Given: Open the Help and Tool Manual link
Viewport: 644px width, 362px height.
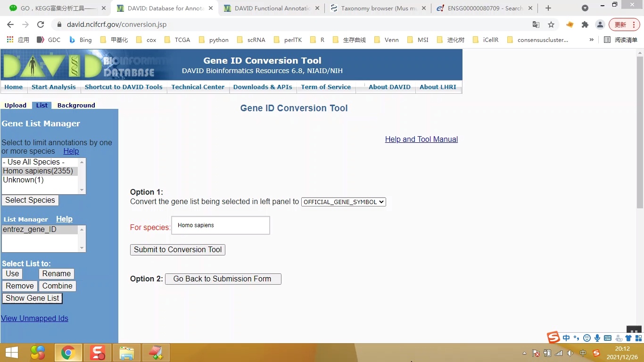Looking at the screenshot, I should [x=421, y=139].
